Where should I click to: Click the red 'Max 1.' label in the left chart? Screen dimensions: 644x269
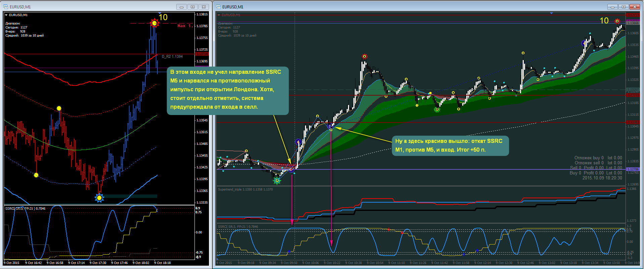click(x=185, y=26)
